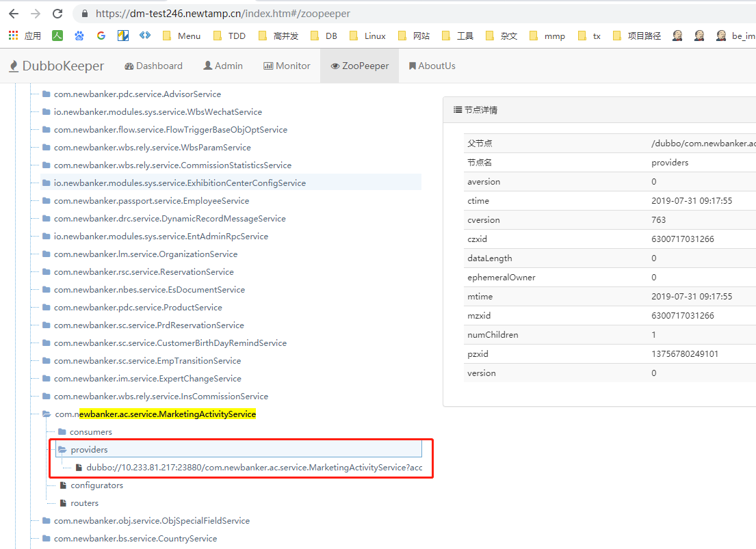Select the providers node label
Viewport: 756px width, 549px height.
[89, 450]
